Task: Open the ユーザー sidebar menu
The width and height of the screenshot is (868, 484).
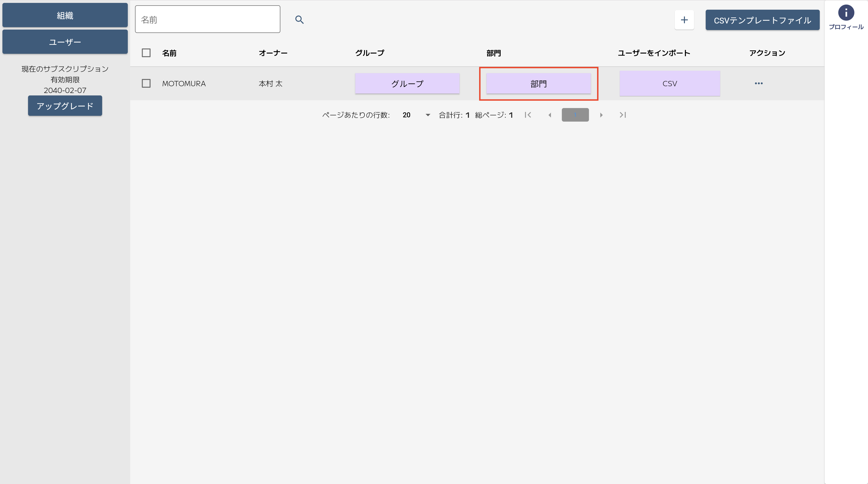Action: 65,42
